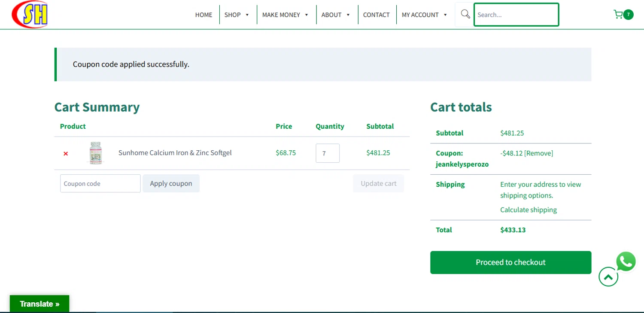
Task: Click the $481.25 subtotal in product row
Action: pyautogui.click(x=378, y=152)
